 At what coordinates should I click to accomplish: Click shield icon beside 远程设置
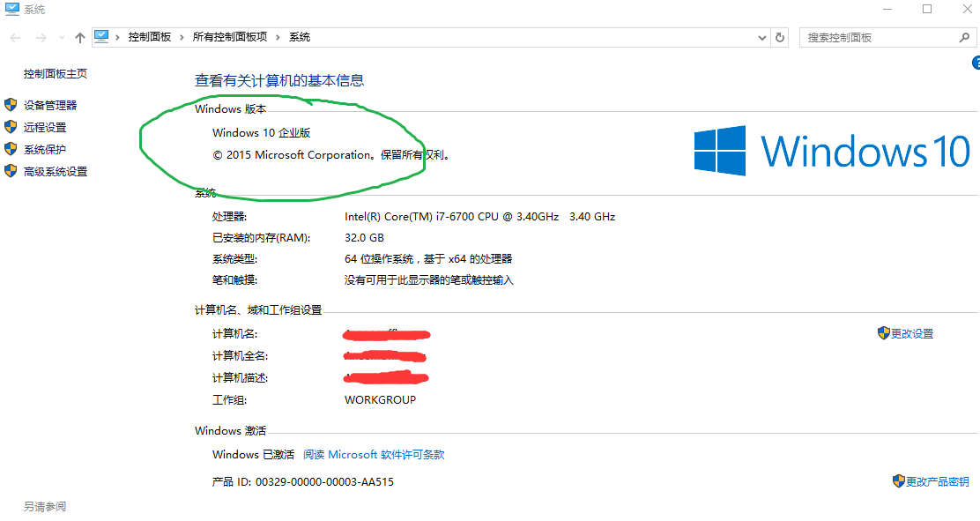(11, 127)
